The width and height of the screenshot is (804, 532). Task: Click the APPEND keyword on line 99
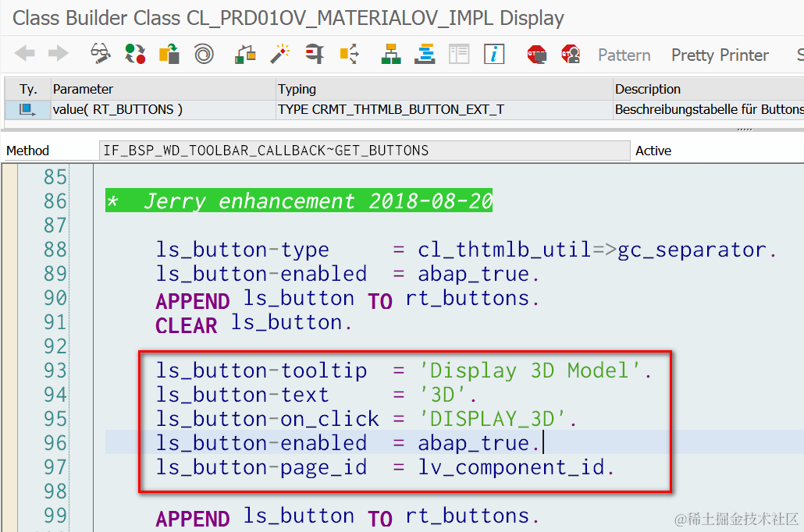point(192,518)
